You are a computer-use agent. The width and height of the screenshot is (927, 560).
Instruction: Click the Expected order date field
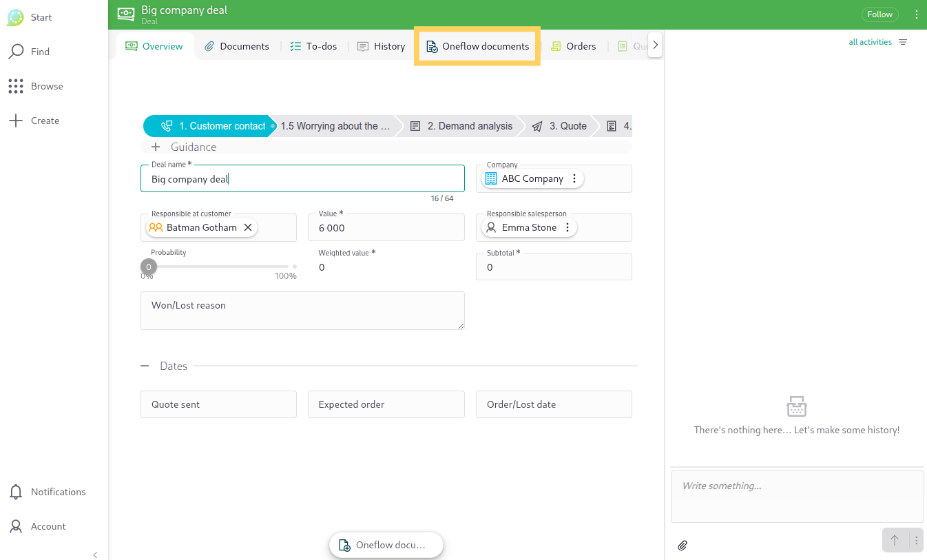click(386, 404)
